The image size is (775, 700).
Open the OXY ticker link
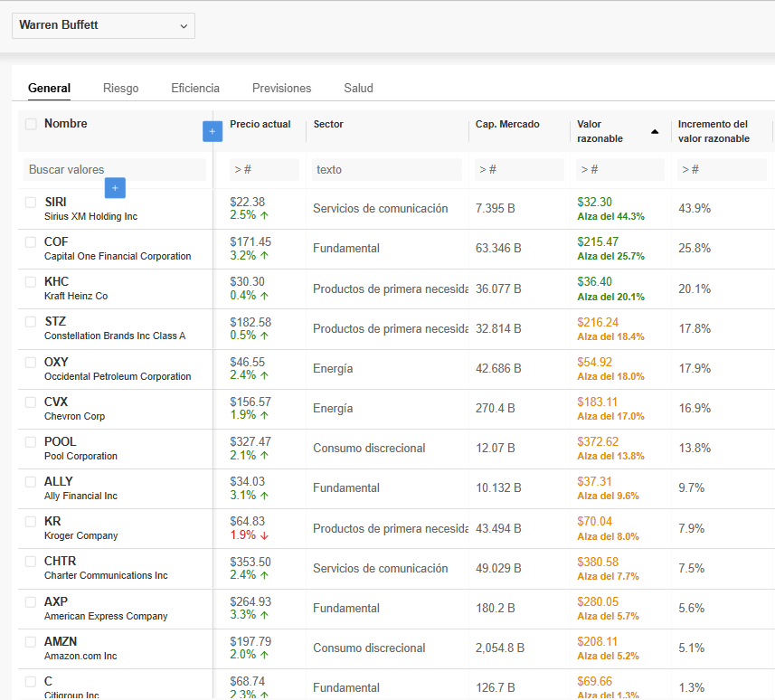pyautogui.click(x=56, y=363)
